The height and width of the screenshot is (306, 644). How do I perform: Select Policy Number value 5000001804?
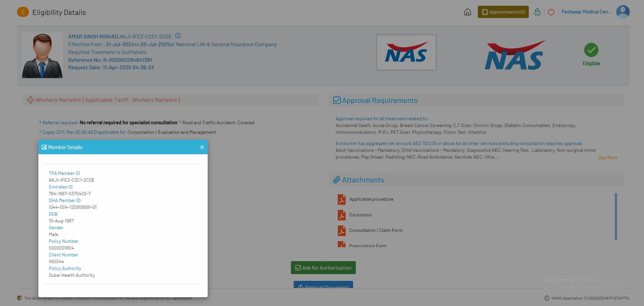pyautogui.click(x=61, y=248)
